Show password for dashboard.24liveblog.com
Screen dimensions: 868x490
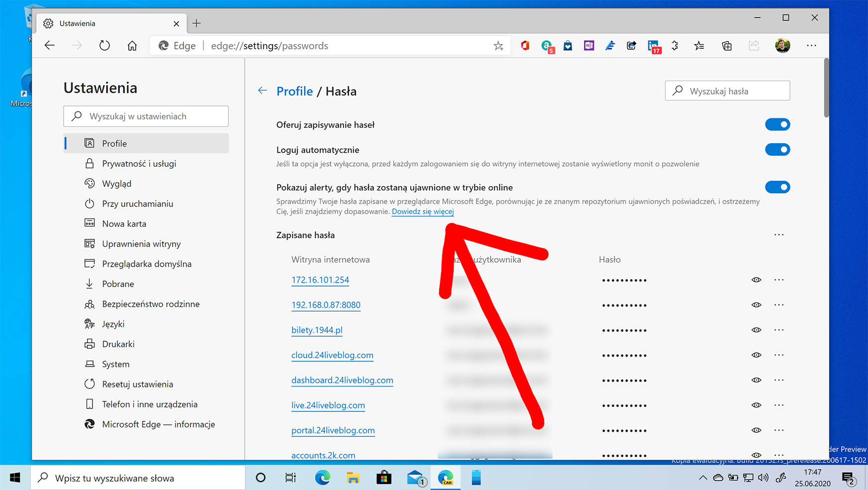pos(756,380)
